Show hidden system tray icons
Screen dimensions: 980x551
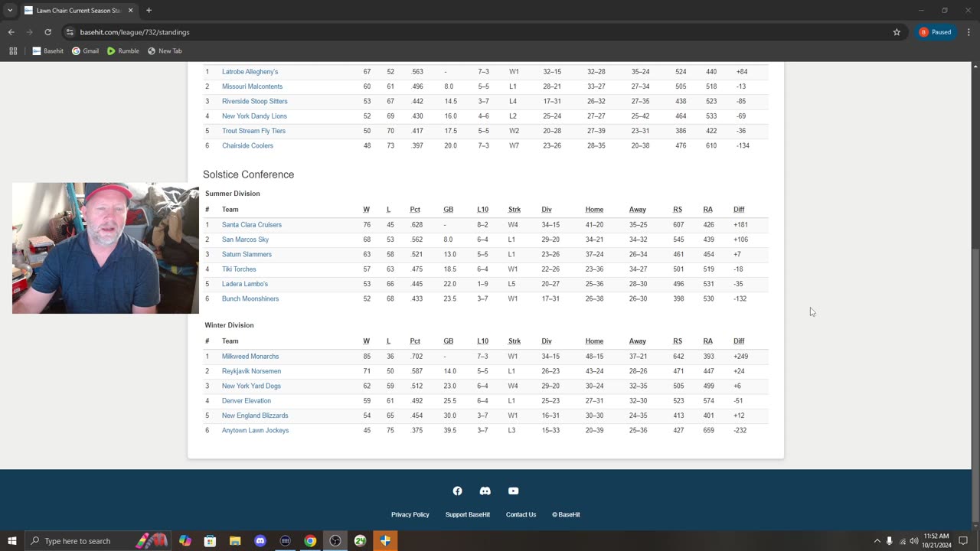tap(877, 541)
